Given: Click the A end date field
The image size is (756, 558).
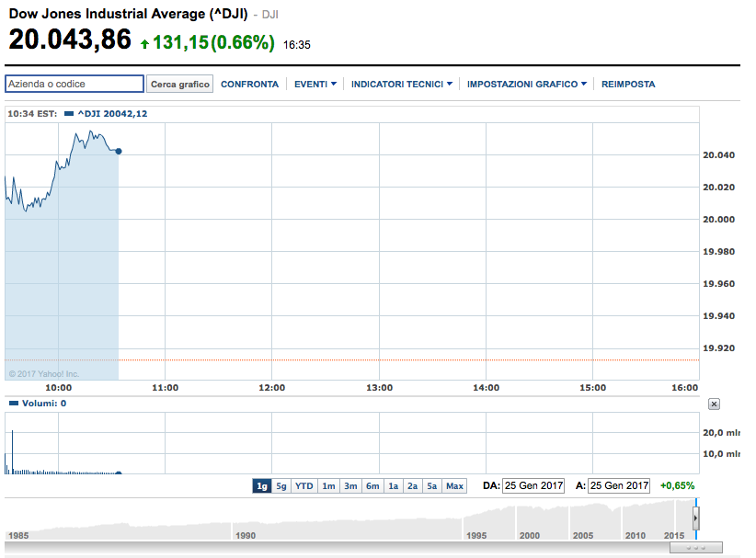Looking at the screenshot, I should pos(619,485).
